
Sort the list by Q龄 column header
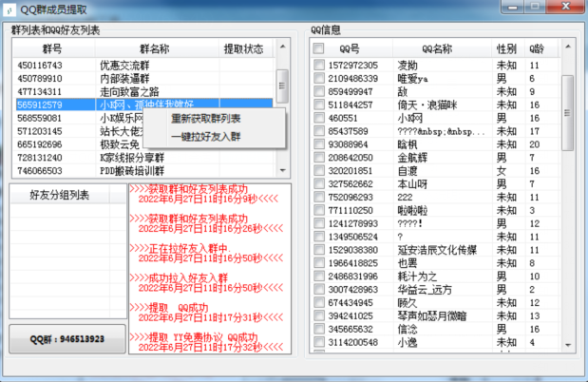[537, 48]
